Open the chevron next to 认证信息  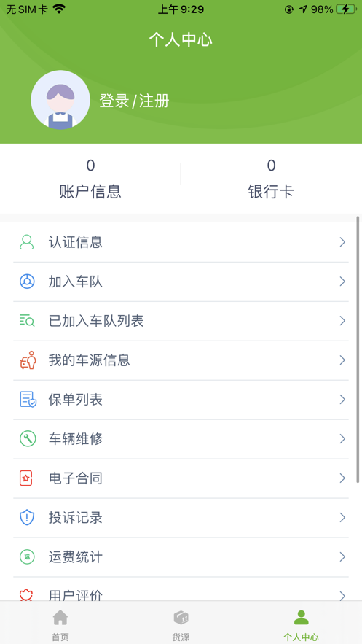342,242
